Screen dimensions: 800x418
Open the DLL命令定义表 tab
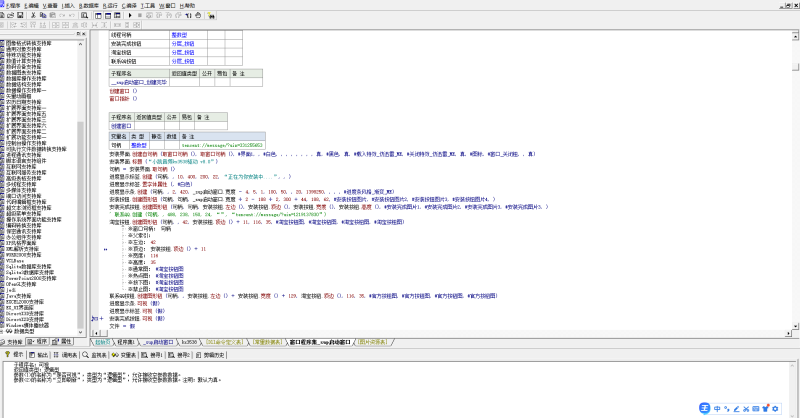coord(224,342)
